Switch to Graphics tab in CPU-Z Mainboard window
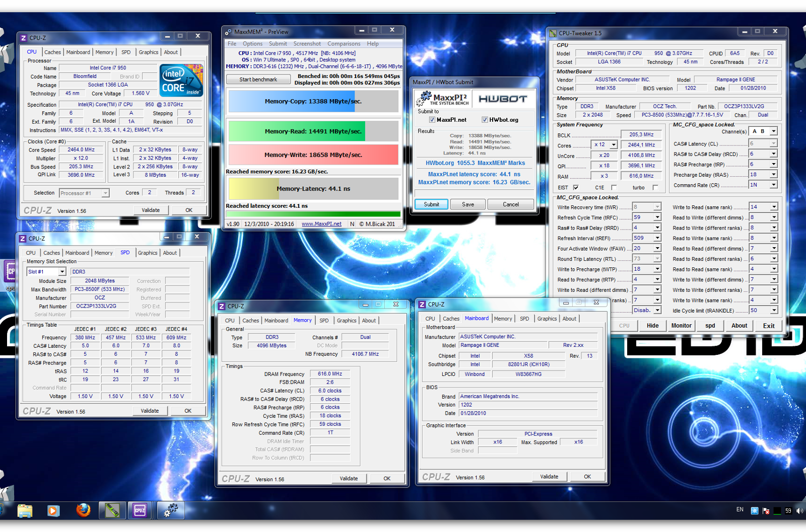Viewport: 806px width, 532px height. pyautogui.click(x=547, y=319)
